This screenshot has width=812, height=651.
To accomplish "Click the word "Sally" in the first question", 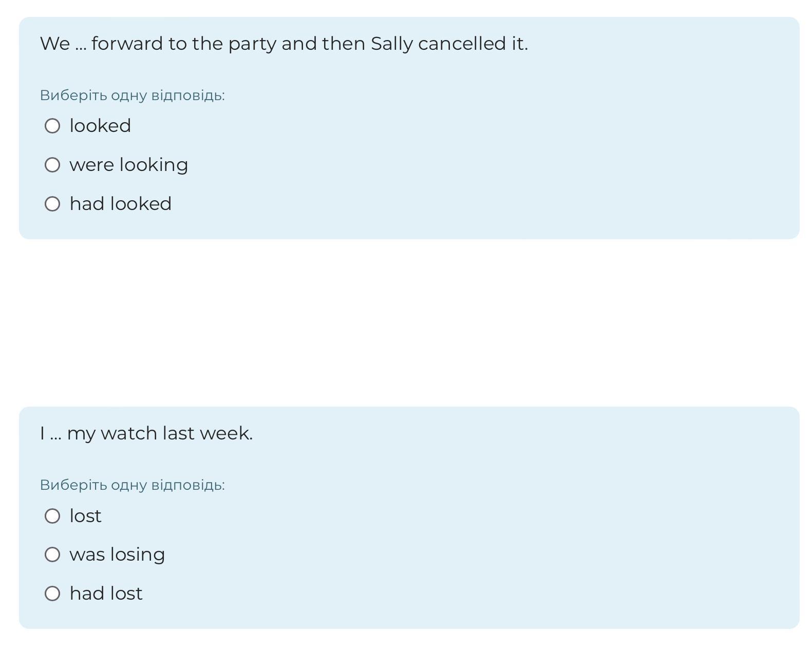I will pos(392,44).
